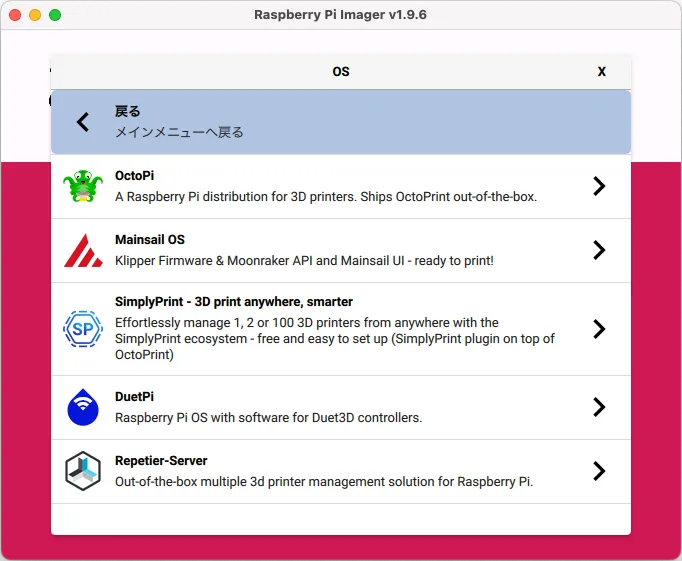Click SimplyPrint ecosystem description text
This screenshot has width=682, height=561.
tap(335, 339)
